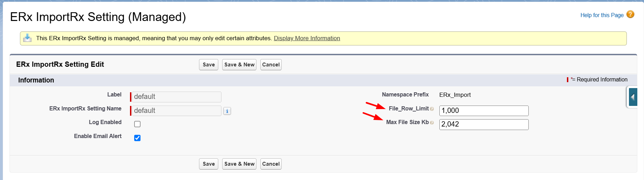
Task: Click the Label text field
Action: [177, 97]
